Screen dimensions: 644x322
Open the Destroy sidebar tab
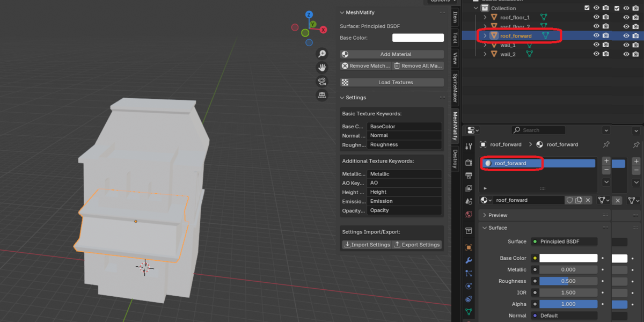coord(455,159)
